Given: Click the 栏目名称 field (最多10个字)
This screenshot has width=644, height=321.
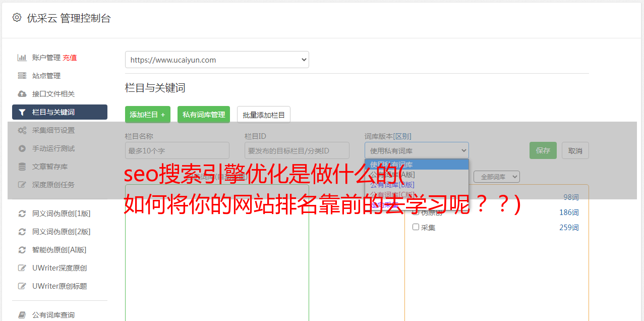Looking at the screenshot, I should [177, 150].
